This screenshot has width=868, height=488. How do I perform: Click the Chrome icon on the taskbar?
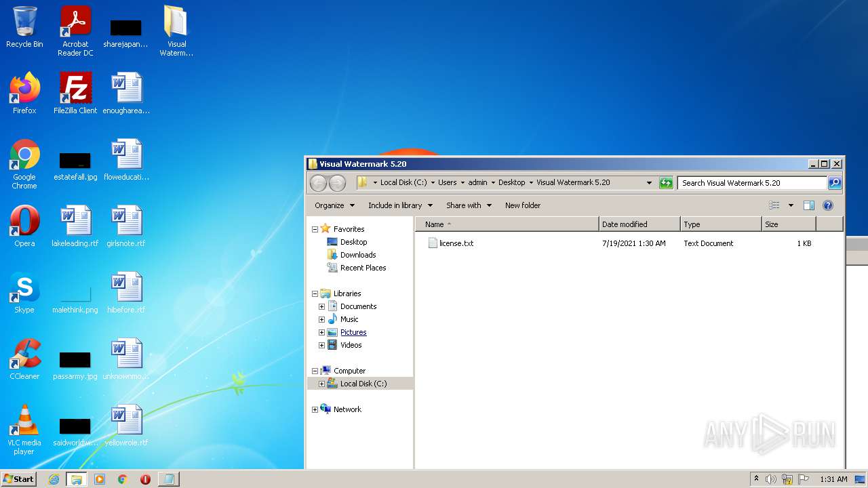[x=122, y=479]
